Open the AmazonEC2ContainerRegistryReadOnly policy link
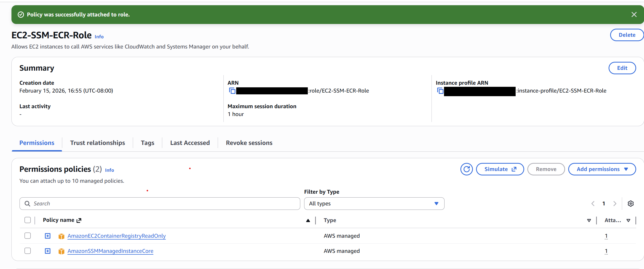This screenshot has width=644, height=269. coord(117,236)
